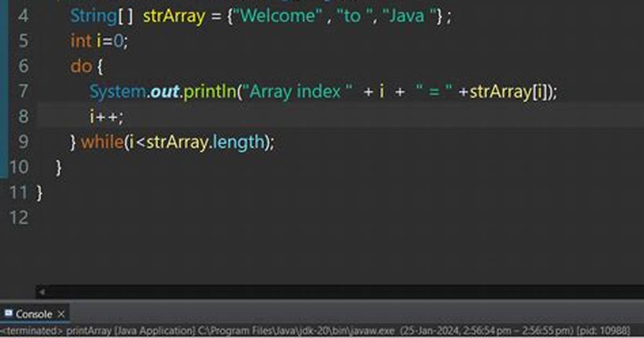Click the println method call
Screen dimensions: 644x338
[210, 92]
